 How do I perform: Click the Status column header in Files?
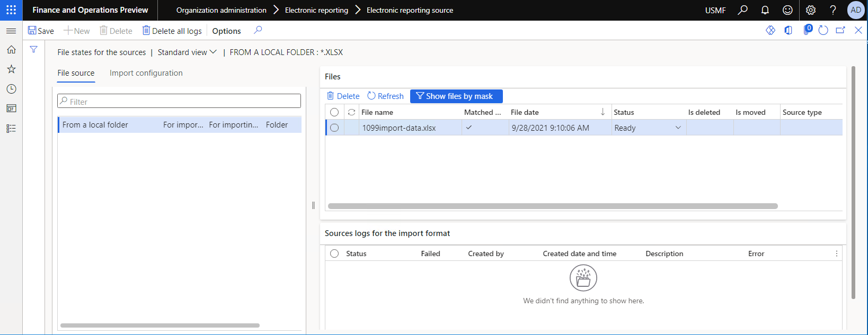coord(624,112)
